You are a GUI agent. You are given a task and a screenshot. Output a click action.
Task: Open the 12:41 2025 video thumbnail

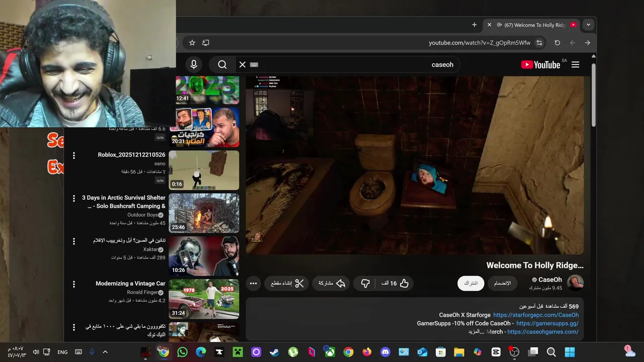207,90
